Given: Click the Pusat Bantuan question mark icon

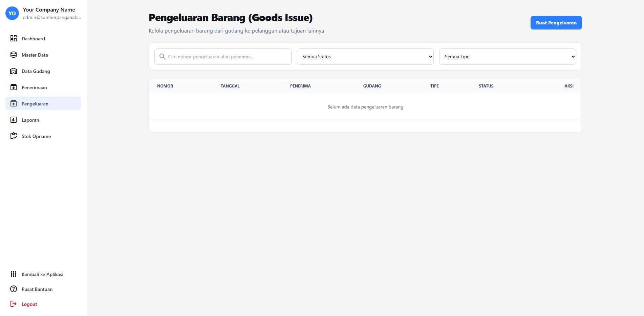Looking at the screenshot, I should [14, 289].
